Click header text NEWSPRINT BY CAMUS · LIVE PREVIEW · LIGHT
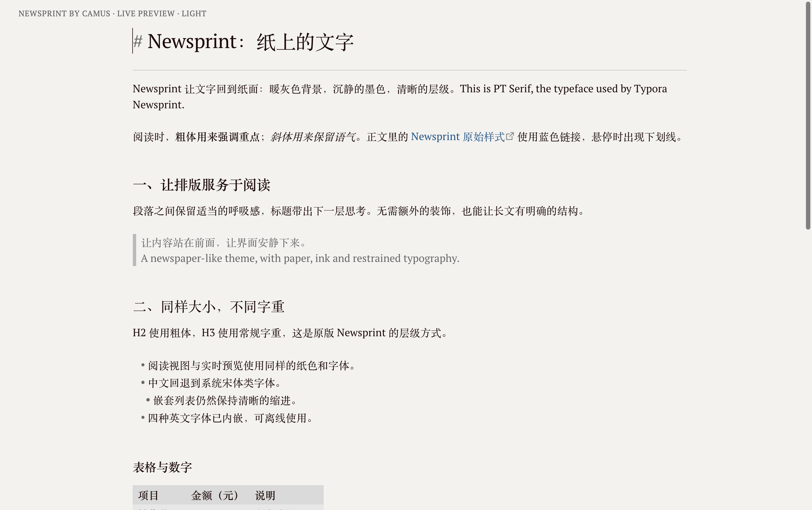Image resolution: width=812 pixels, height=510 pixels. coord(112,14)
